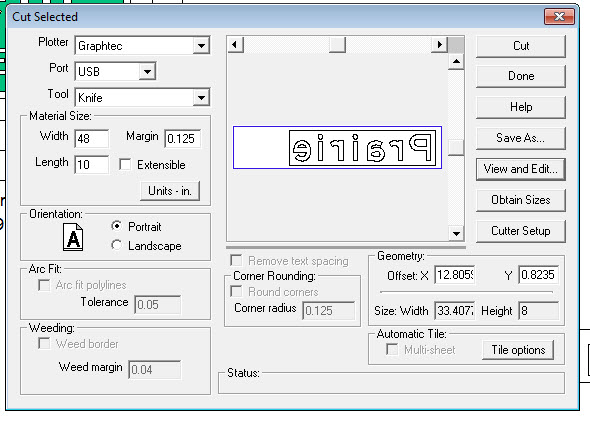This screenshot has width=590, height=425.
Task: Toggle units with Units - in. button
Action: [170, 191]
